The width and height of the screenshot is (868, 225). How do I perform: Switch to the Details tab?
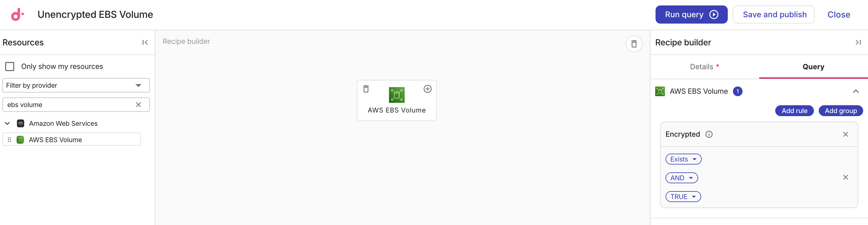click(704, 67)
